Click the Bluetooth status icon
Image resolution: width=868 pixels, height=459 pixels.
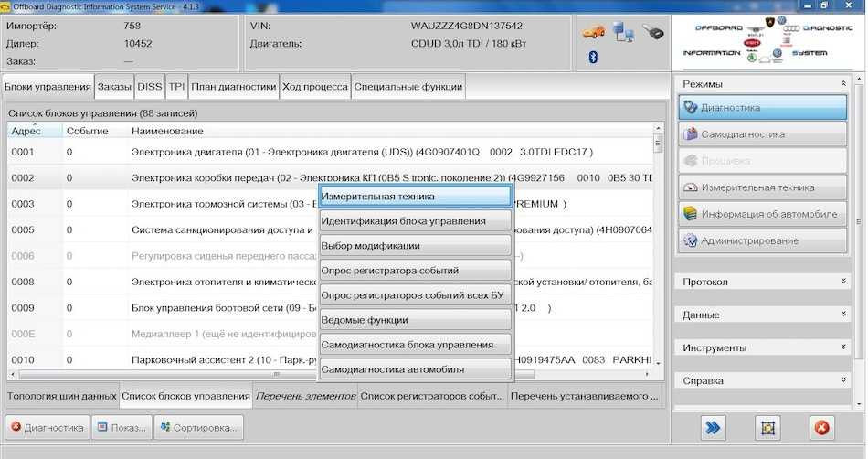click(x=592, y=58)
